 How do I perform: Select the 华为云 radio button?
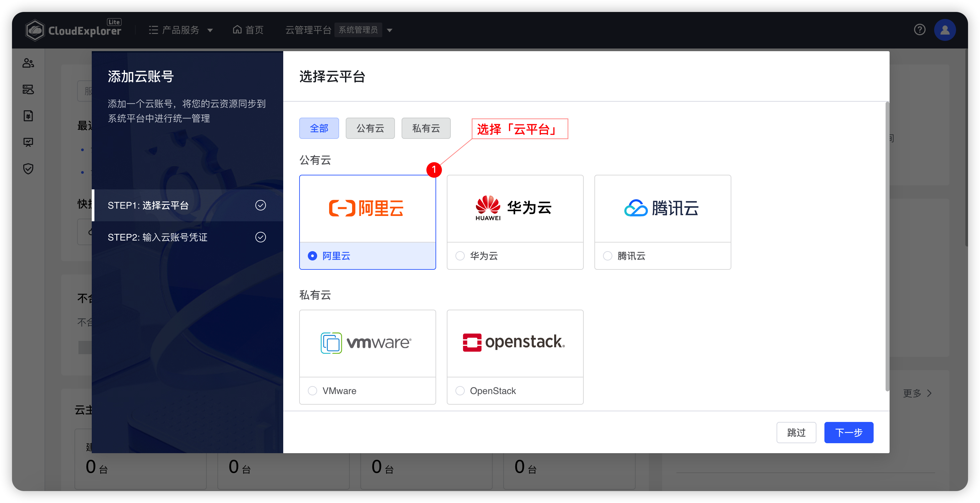click(460, 256)
